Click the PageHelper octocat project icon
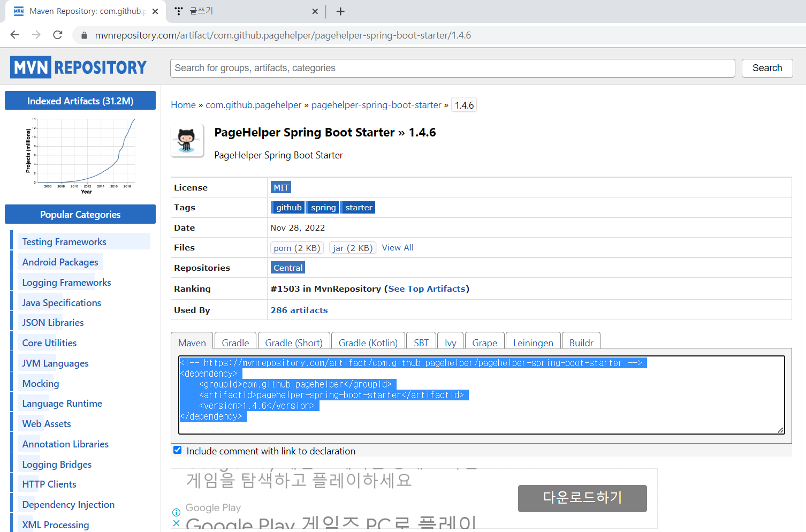Screen dimensions: 806x532 pos(187,140)
